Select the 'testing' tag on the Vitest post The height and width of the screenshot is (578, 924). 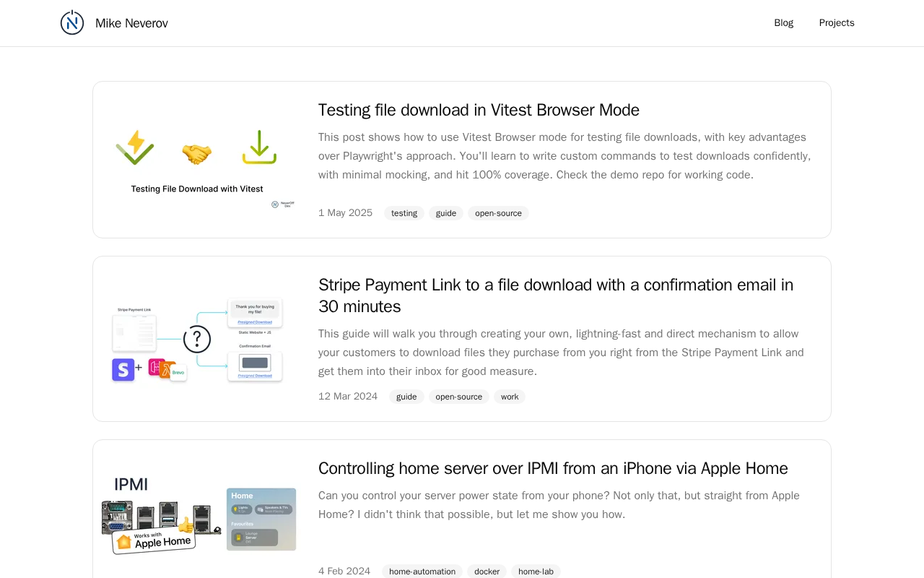pos(404,213)
